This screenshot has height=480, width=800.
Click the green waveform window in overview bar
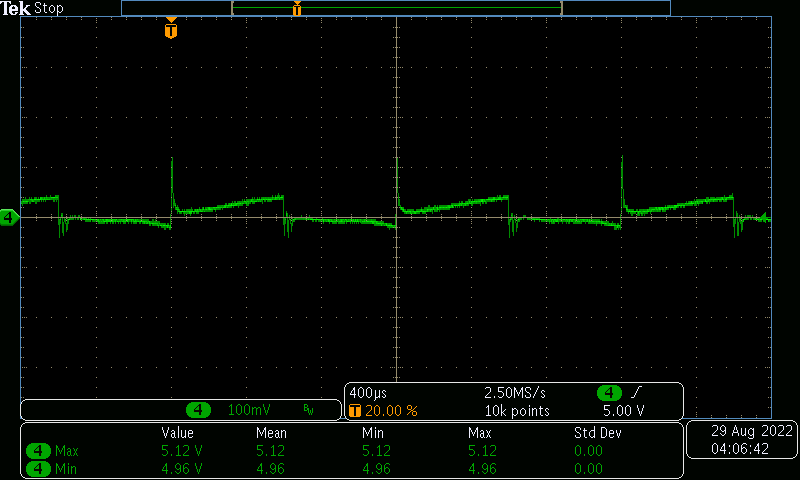tap(397, 8)
